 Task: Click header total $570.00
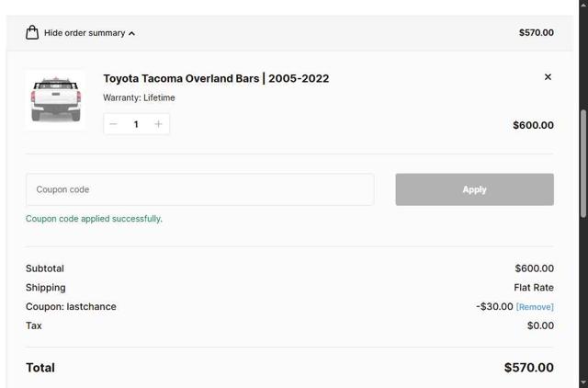click(x=537, y=33)
